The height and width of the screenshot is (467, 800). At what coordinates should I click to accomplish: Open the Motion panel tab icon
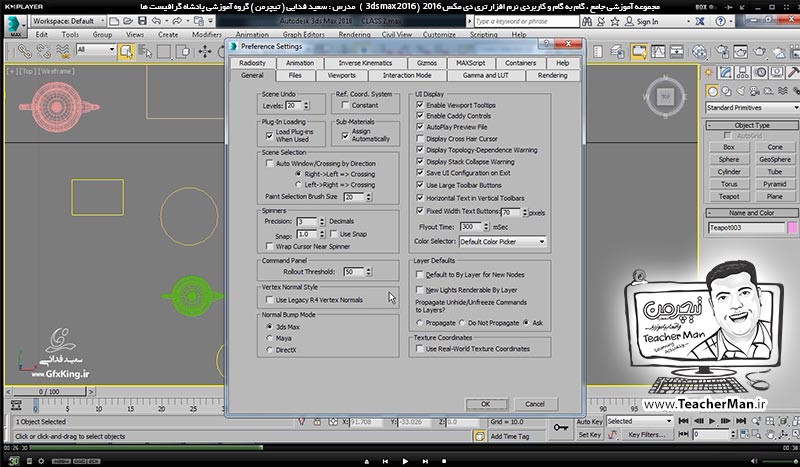point(760,72)
